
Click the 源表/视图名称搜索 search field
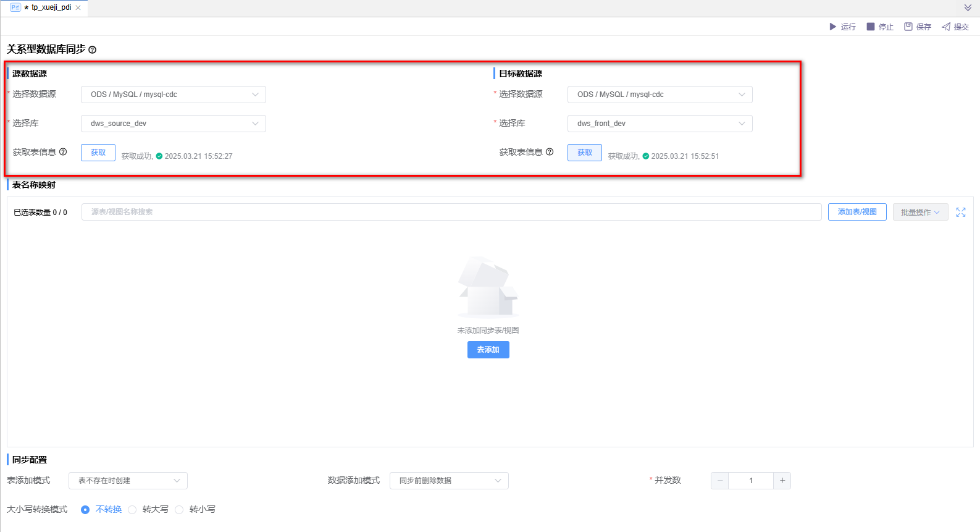click(451, 212)
